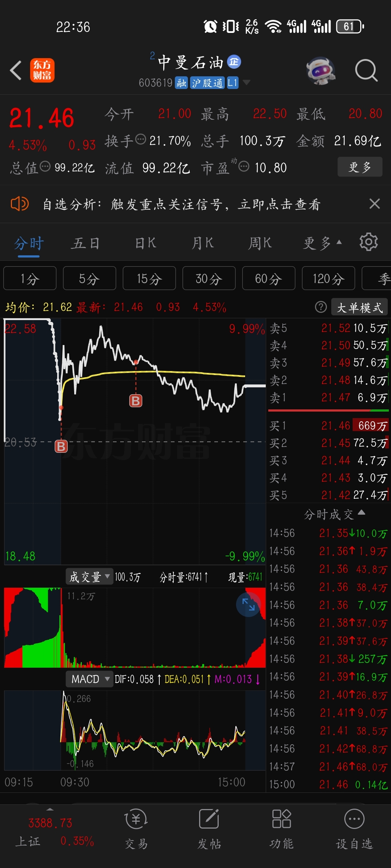Collapse 分时成交 trade list header
This screenshot has height=868, width=391.
pos(334,514)
